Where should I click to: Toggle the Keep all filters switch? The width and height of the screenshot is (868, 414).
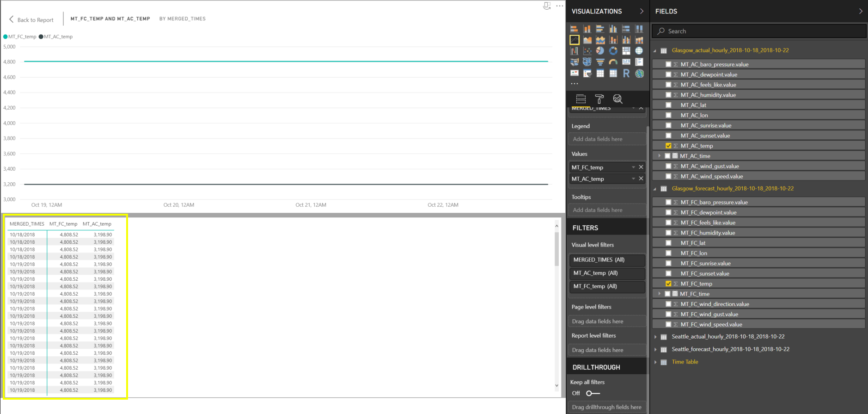click(x=593, y=393)
